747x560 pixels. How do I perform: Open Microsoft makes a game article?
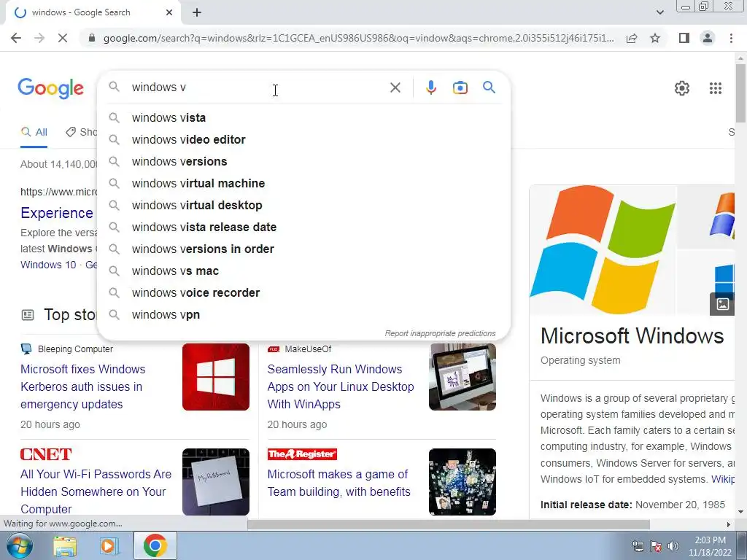pos(338,483)
